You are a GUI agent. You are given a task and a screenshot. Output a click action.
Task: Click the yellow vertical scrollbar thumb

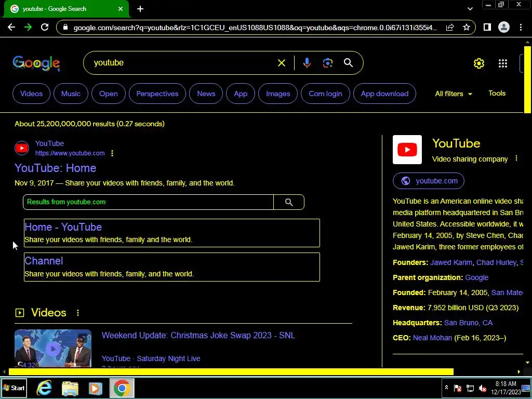[x=527, y=79]
